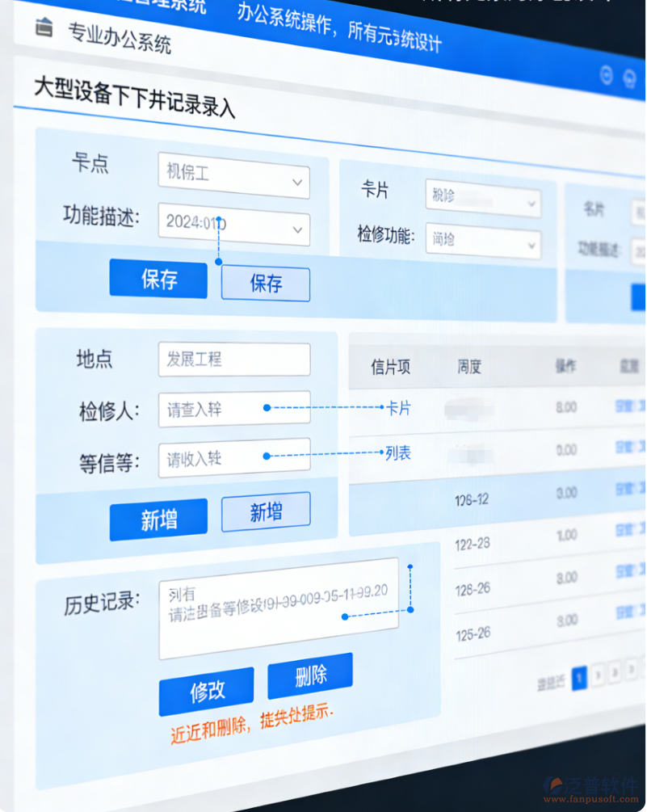The height and width of the screenshot is (812, 647).
Task: Select the outlined 新增 button
Action: [266, 511]
